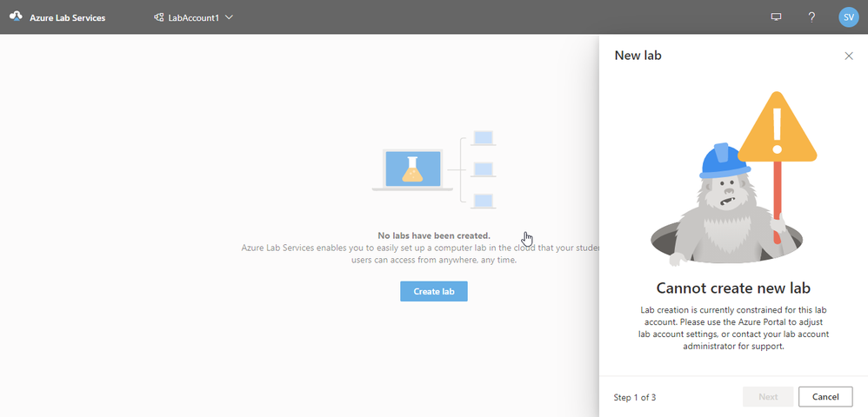The image size is (868, 417).
Task: Click the disabled Next button
Action: pos(768,396)
